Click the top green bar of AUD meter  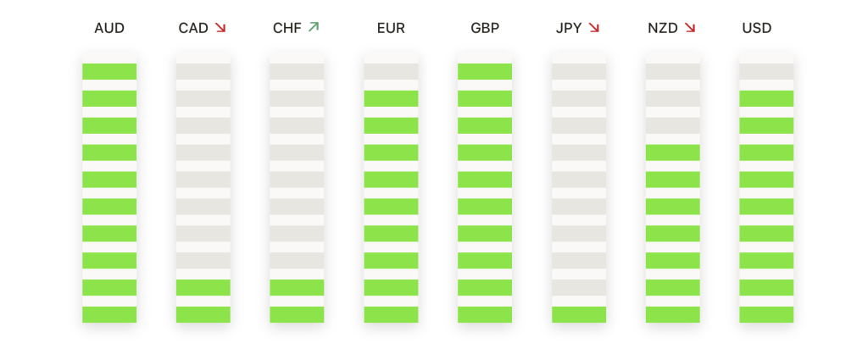tap(109, 71)
